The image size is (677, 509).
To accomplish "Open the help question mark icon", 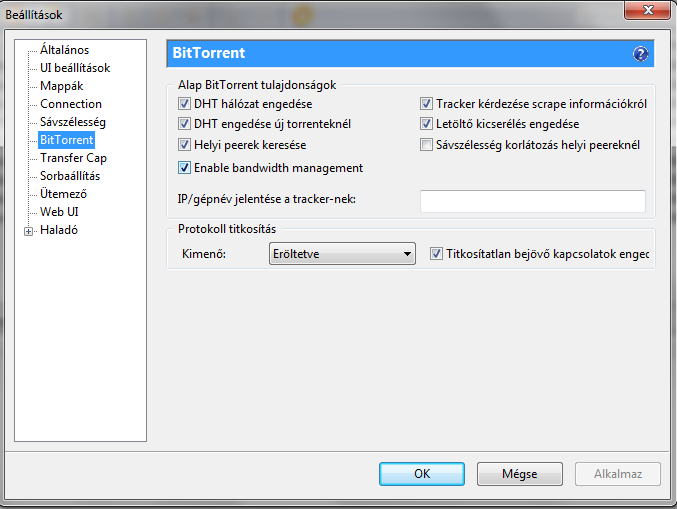I will 640,54.
